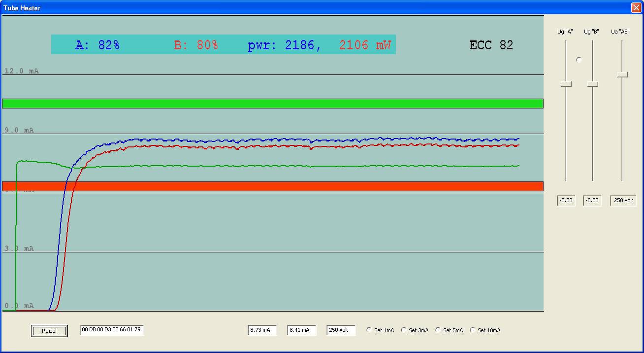Image resolution: width=644 pixels, height=353 pixels.
Task: Click the red horizontal limit bar
Action: coord(273,186)
